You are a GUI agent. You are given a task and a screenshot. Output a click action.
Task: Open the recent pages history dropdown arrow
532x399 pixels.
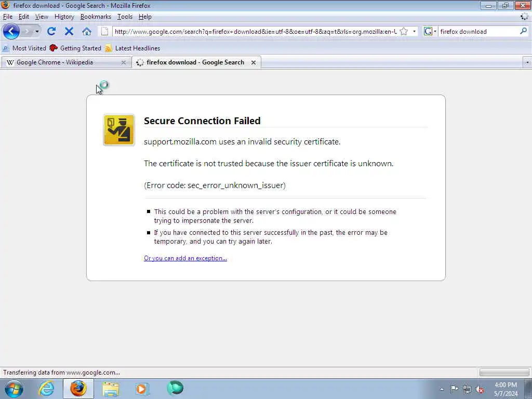[37, 32]
